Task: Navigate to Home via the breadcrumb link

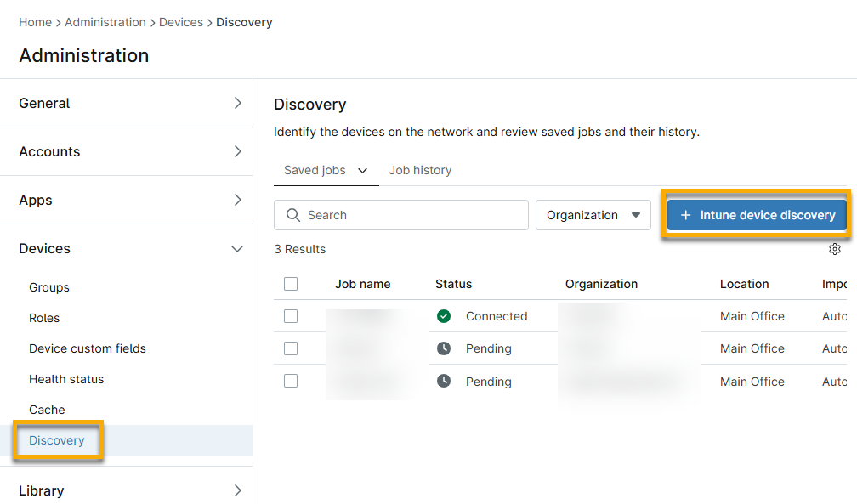Action: coord(35,22)
